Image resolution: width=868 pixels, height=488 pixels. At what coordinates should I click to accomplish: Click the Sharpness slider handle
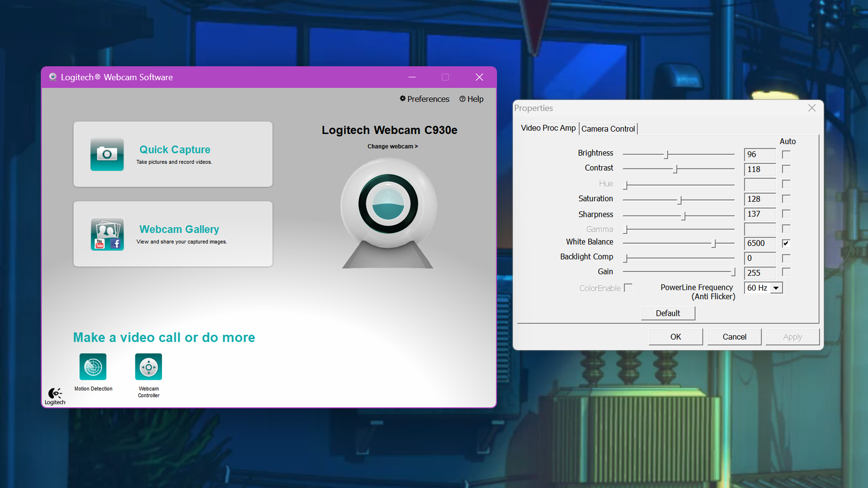684,216
